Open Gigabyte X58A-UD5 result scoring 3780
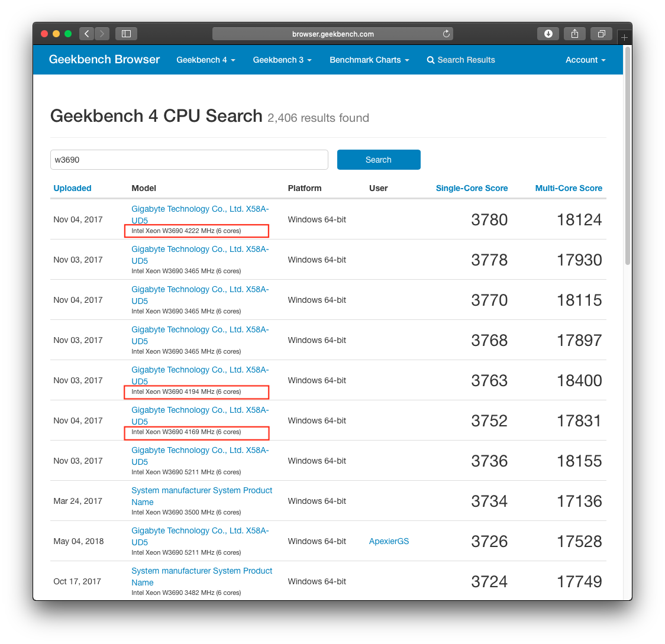The width and height of the screenshot is (665, 644). (200, 215)
